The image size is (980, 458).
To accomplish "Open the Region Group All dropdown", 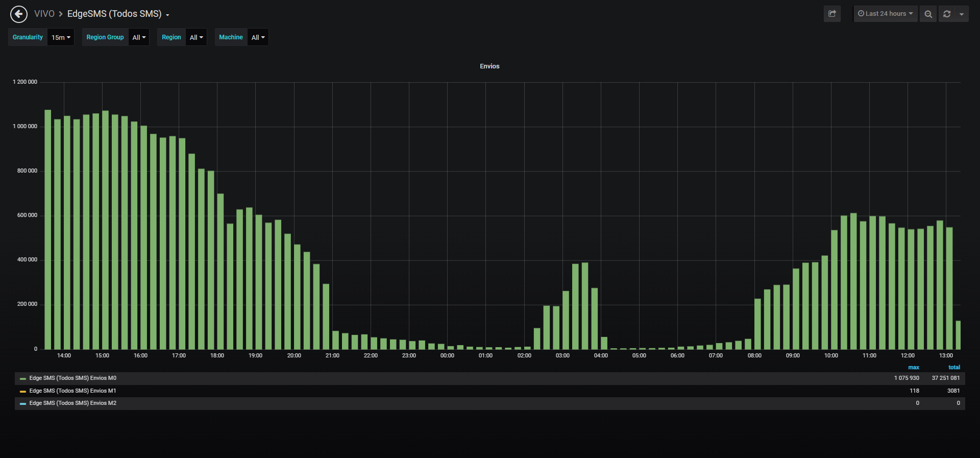I will pyautogui.click(x=139, y=37).
